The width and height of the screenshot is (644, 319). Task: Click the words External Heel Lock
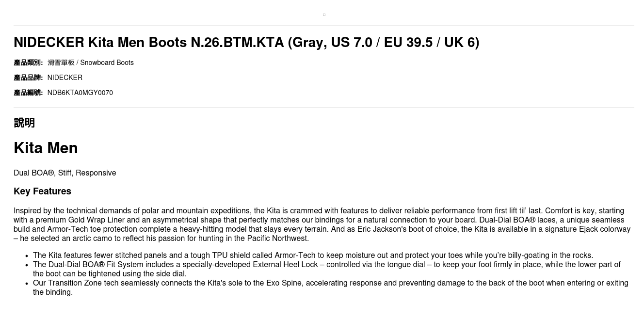[x=285, y=265]
